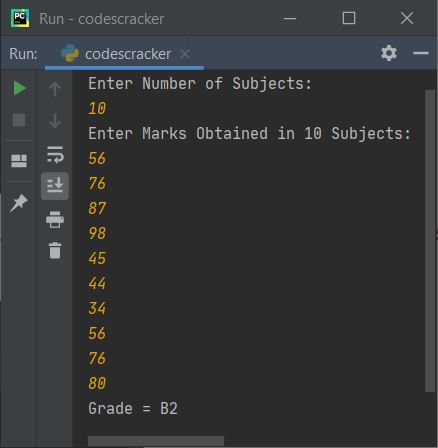This screenshot has width=438, height=448.
Task: Rerun the codescracker program with green play icon
Action: (20, 88)
